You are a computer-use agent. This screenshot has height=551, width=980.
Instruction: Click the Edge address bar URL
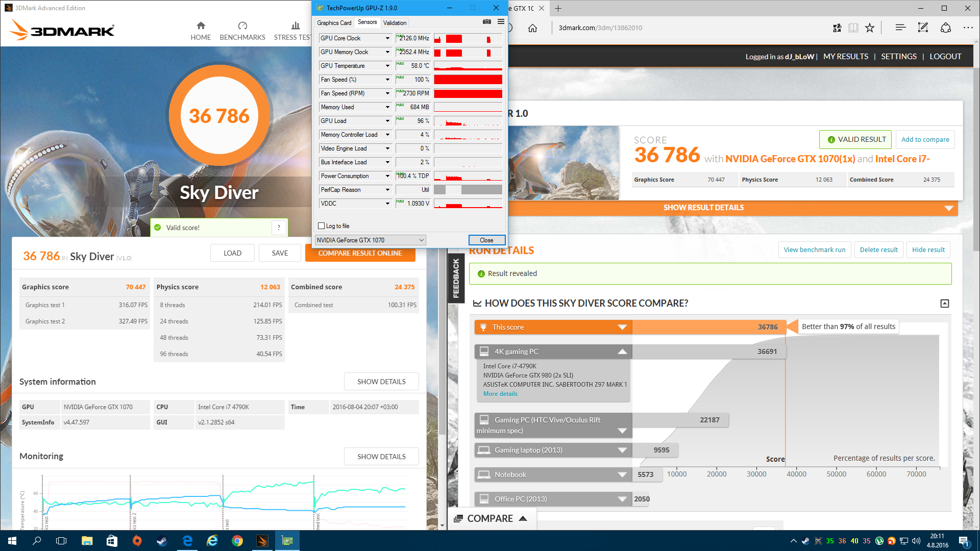coord(600,28)
